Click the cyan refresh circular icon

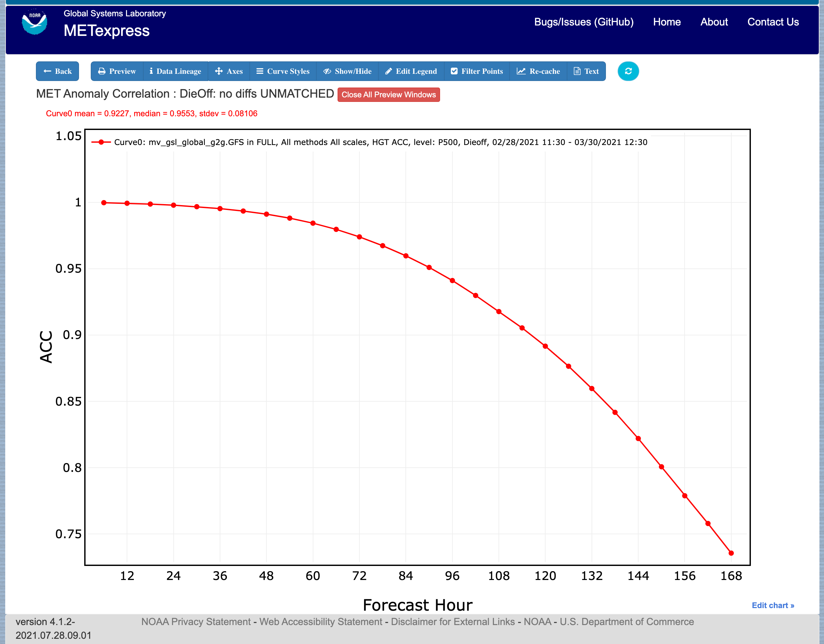point(628,71)
